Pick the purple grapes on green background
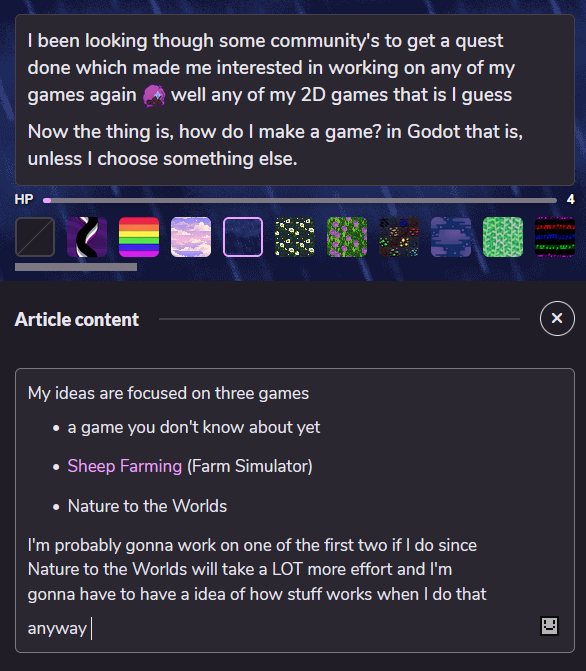586x671 pixels. 347,237
